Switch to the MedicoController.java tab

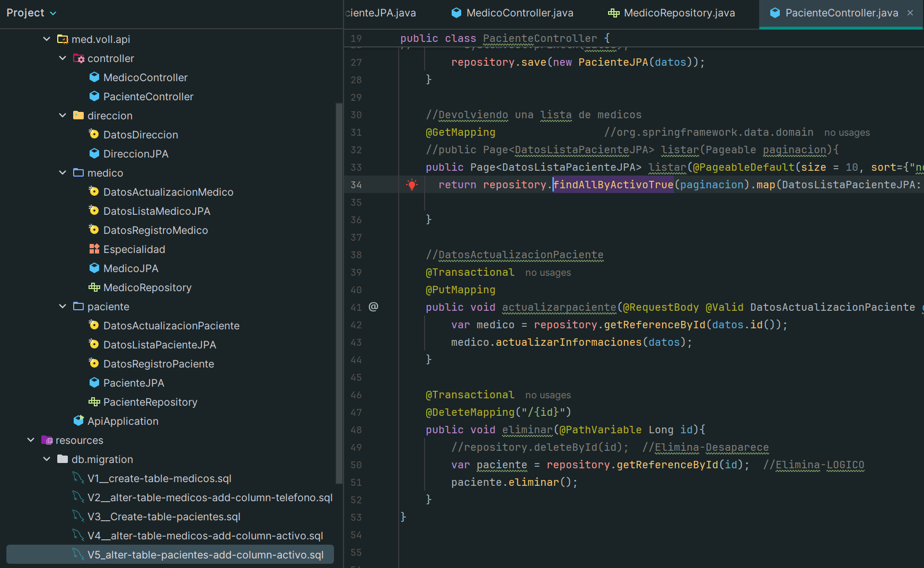(x=512, y=13)
